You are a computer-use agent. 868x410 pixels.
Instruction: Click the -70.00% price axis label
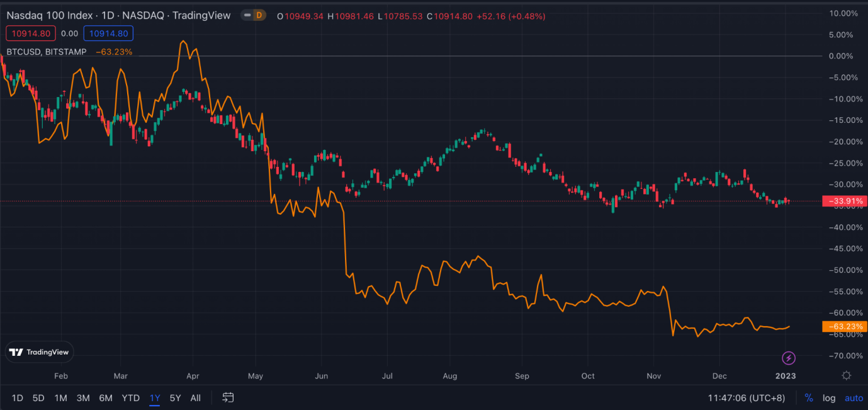[x=847, y=356]
